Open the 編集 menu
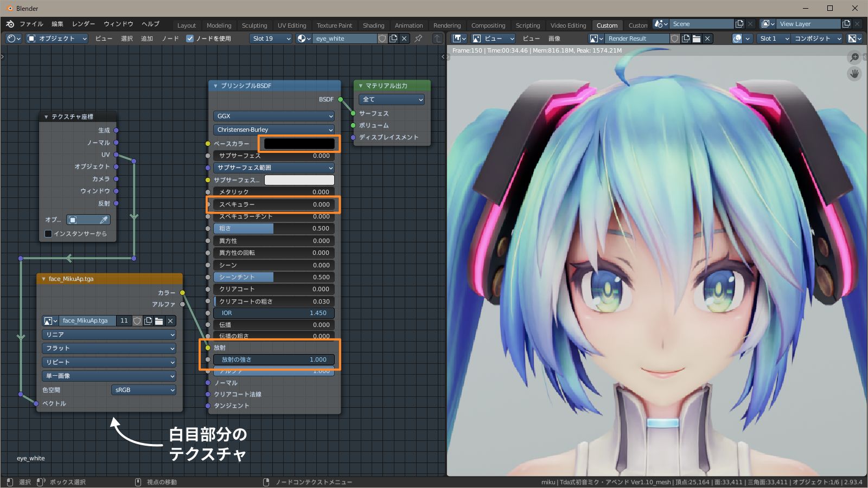Screen dimensions: 868x488 tap(58, 24)
